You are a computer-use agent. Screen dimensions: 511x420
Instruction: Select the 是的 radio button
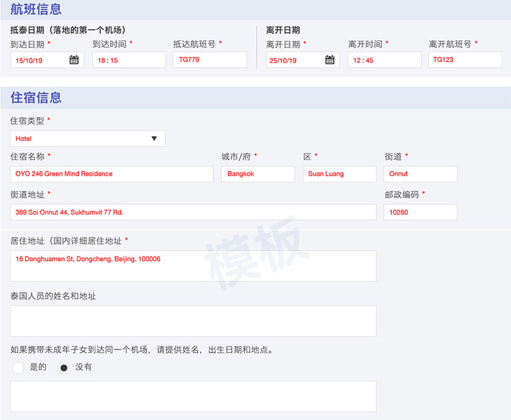point(18,368)
